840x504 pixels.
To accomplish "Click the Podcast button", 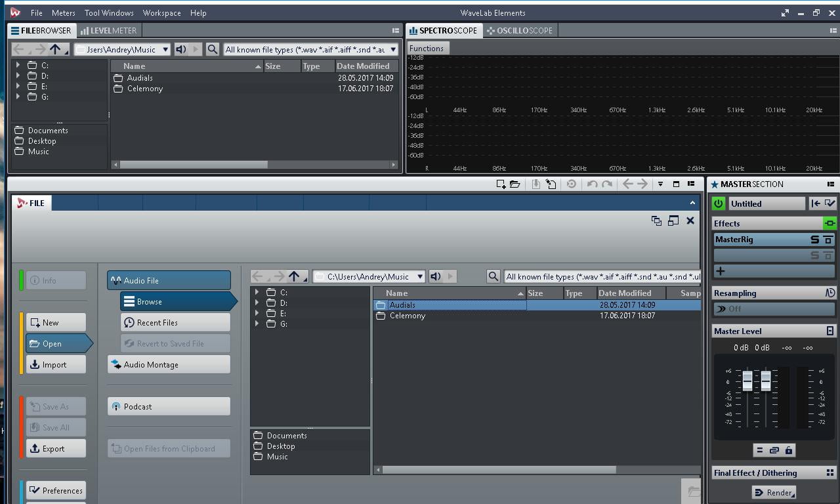I will tap(169, 406).
